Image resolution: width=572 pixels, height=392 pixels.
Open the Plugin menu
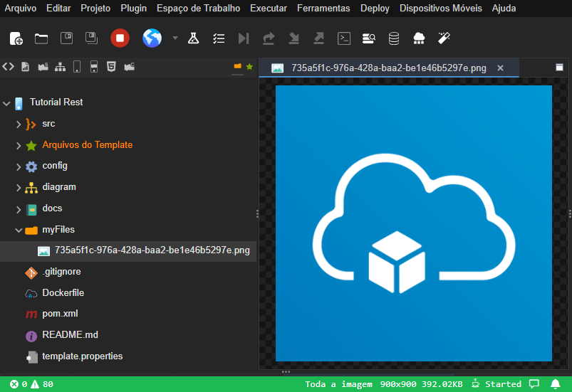point(133,8)
